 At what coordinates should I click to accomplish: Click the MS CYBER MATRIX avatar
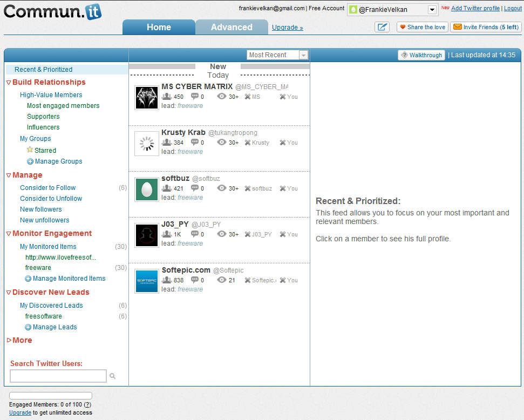(146, 98)
